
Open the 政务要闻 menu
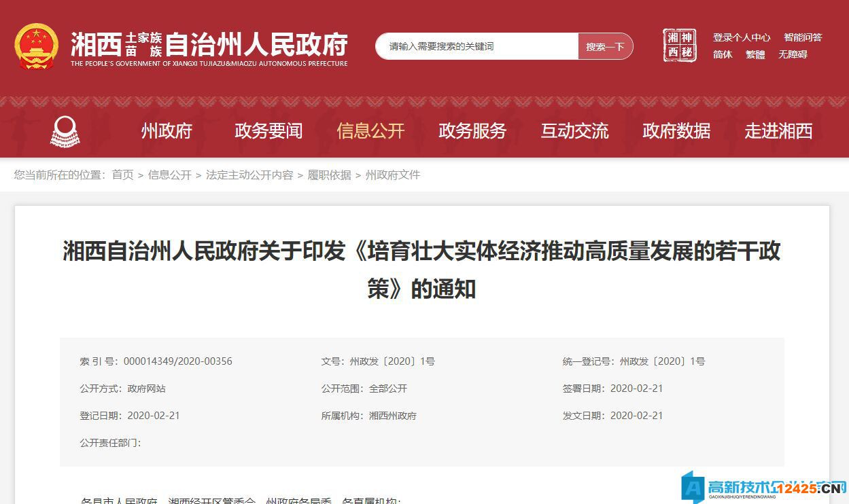pyautogui.click(x=268, y=131)
